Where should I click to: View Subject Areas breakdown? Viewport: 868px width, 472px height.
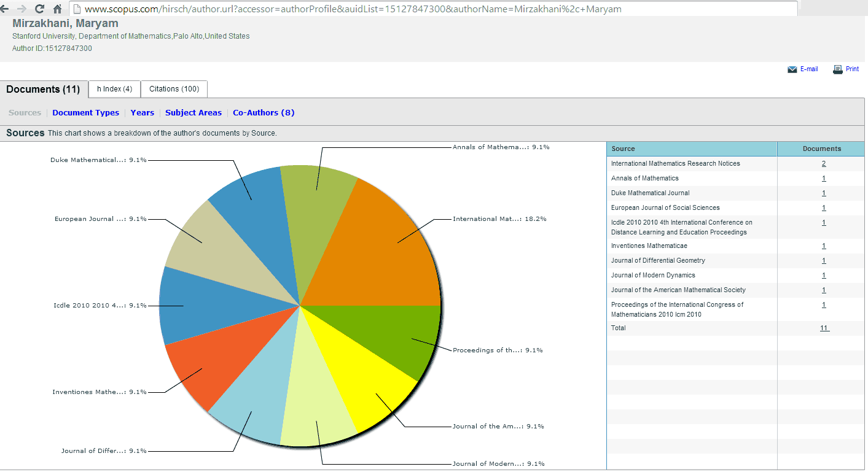(x=194, y=113)
